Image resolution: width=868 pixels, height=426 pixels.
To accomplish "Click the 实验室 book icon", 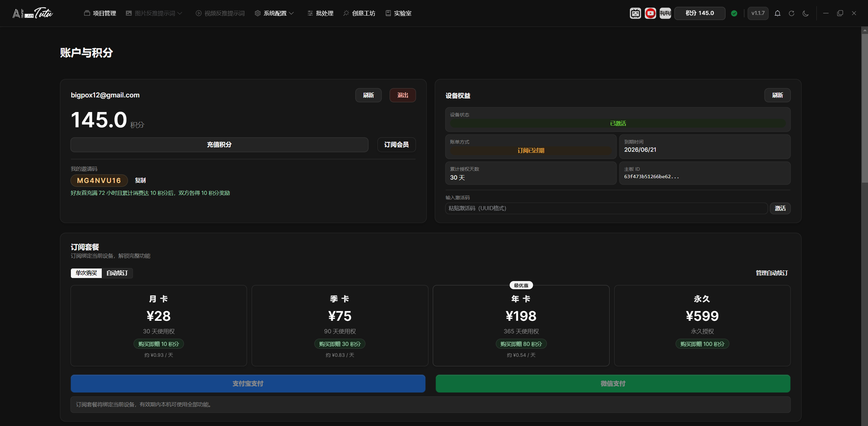I will pyautogui.click(x=388, y=13).
